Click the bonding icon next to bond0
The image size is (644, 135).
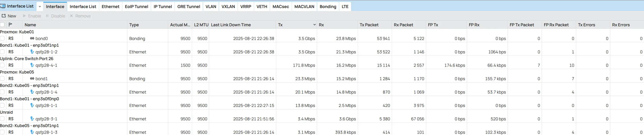tap(32, 38)
